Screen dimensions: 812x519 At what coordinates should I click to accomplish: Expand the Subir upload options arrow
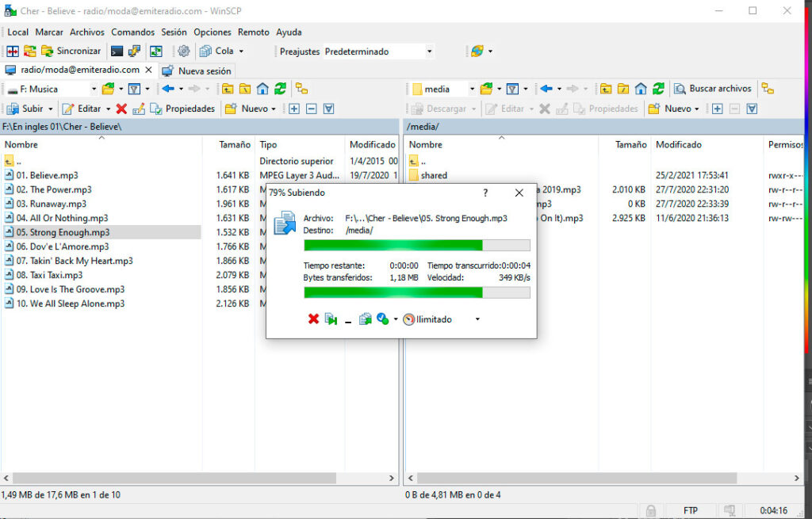(x=50, y=109)
